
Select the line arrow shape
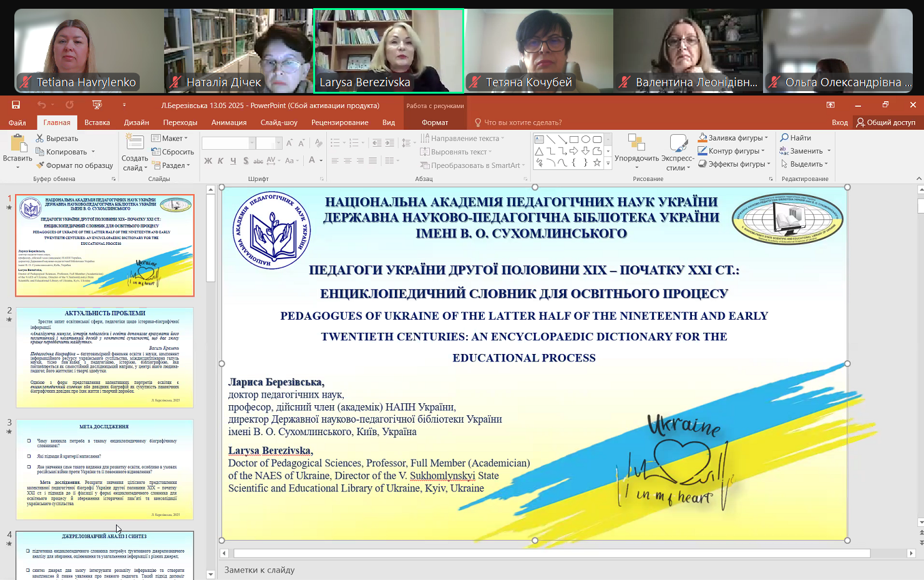pos(562,139)
